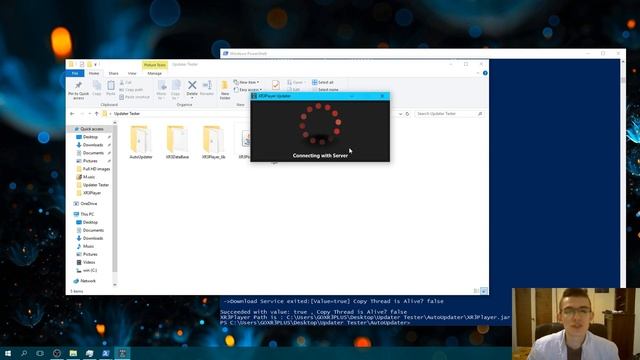Image resolution: width=640 pixels, height=360 pixels.
Task: Open the address bar history dropdown
Action: (x=400, y=114)
